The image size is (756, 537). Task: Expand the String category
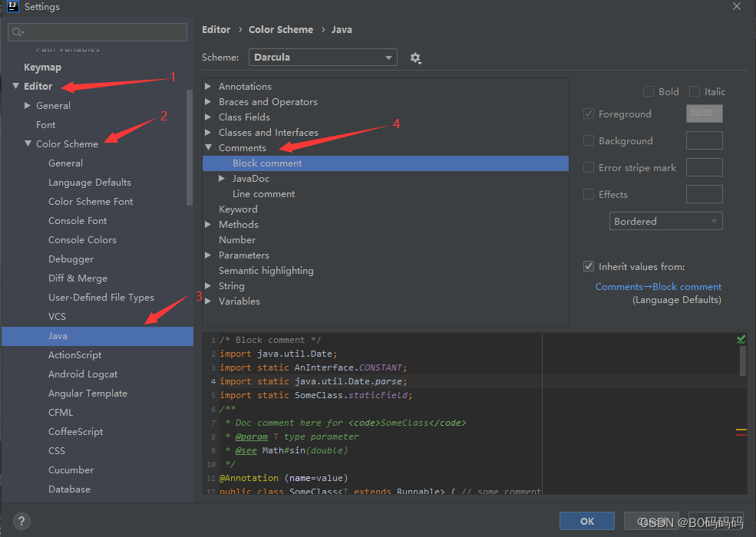coord(208,286)
